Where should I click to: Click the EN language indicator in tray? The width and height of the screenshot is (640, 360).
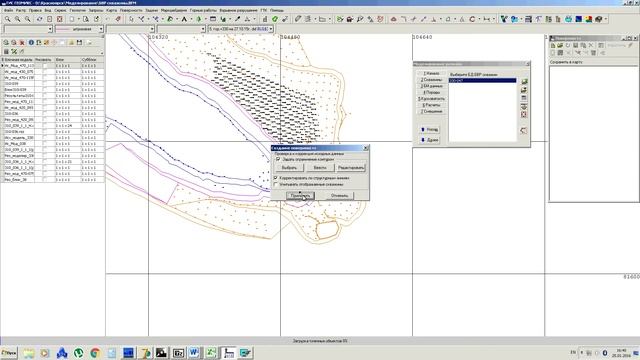(573, 352)
